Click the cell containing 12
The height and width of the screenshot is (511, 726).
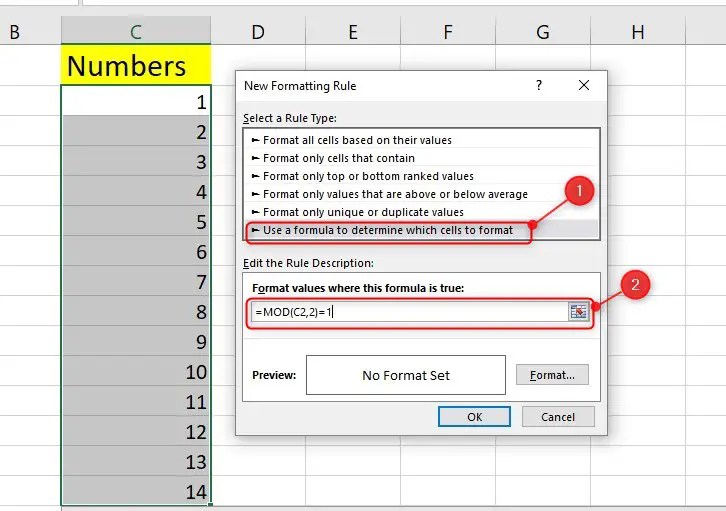[136, 431]
